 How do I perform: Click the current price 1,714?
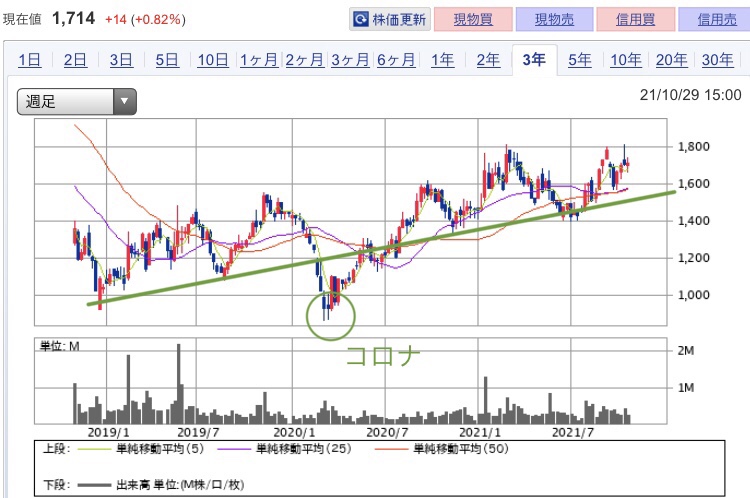(x=74, y=19)
